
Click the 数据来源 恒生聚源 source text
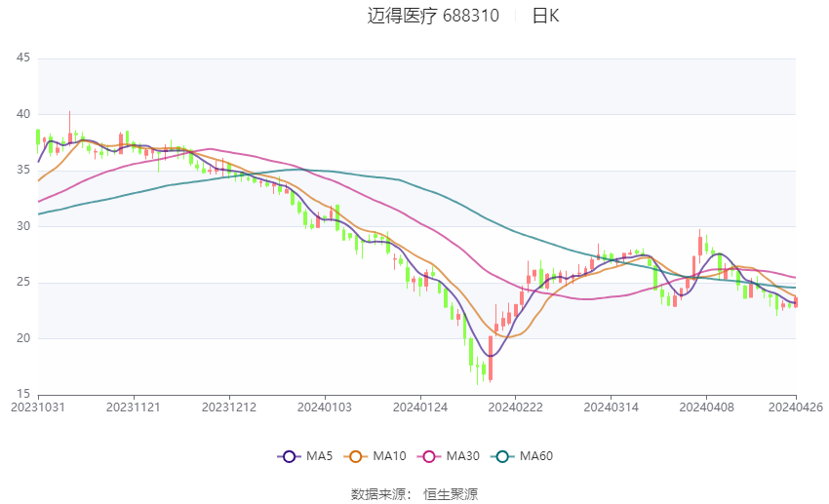click(x=414, y=494)
